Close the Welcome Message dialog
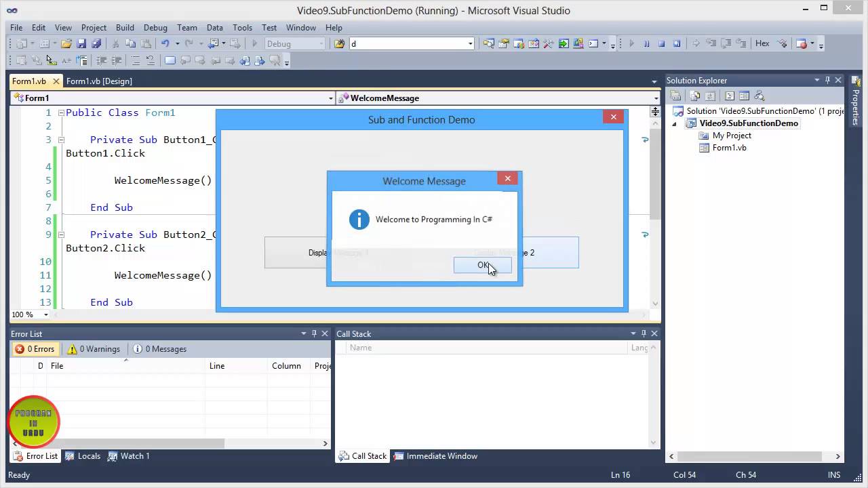This screenshot has height=488, width=868. [507, 178]
